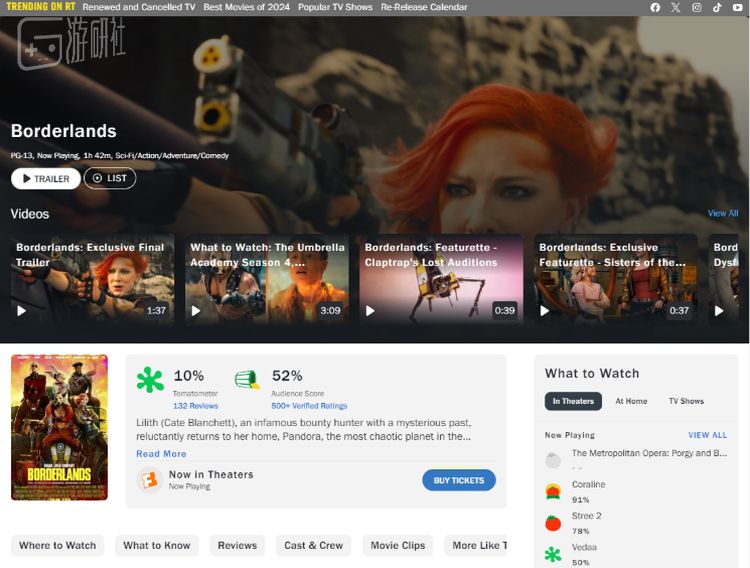The width and height of the screenshot is (750, 568).
Task: Click the spilled popcorn Audience Score icon
Action: click(x=247, y=379)
